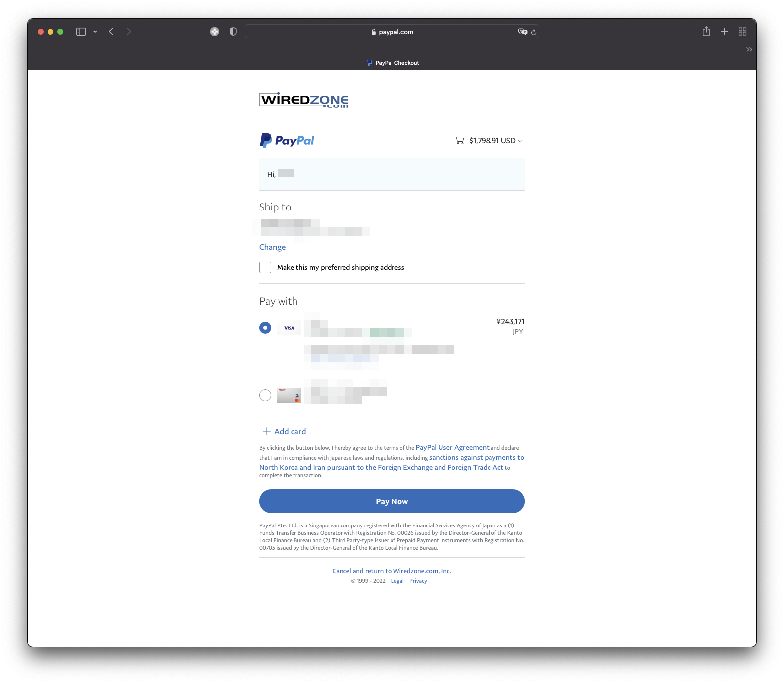
Task: Click the Ship to heading
Action: [x=275, y=207]
